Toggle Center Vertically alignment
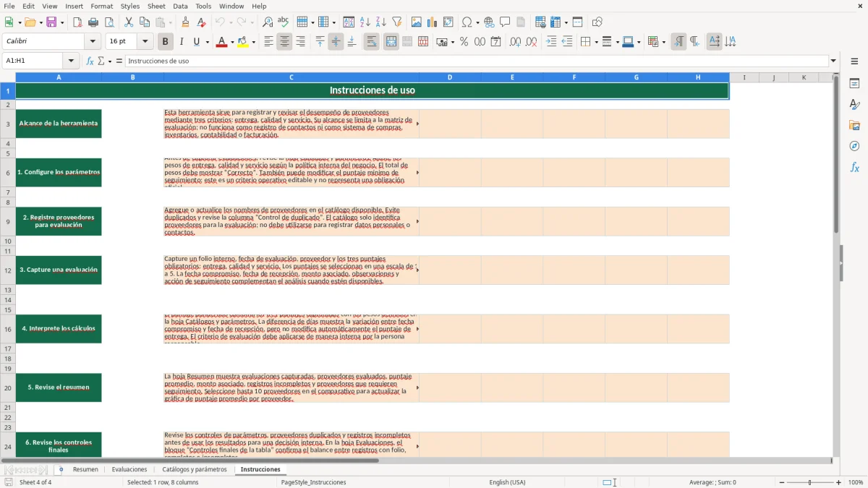The image size is (868, 488). coord(336,42)
